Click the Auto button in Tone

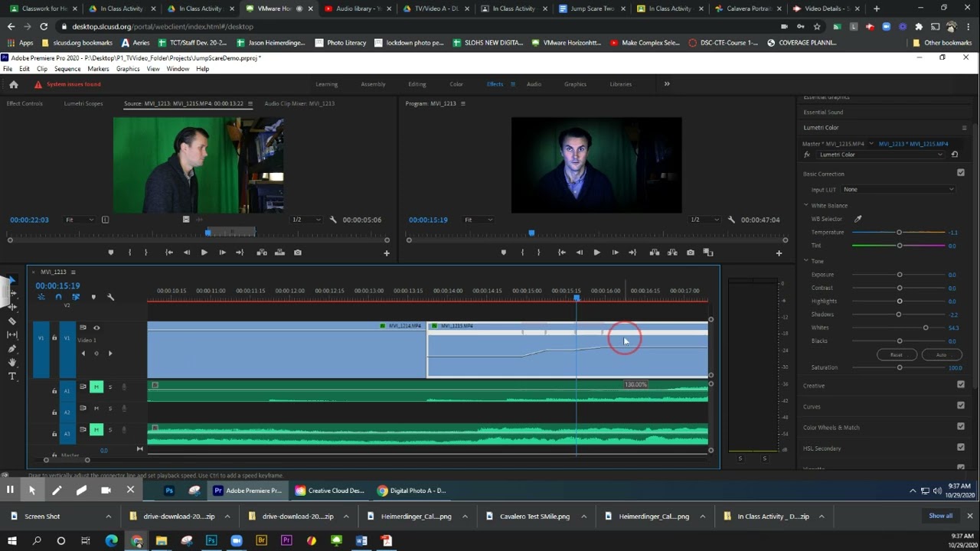point(941,354)
